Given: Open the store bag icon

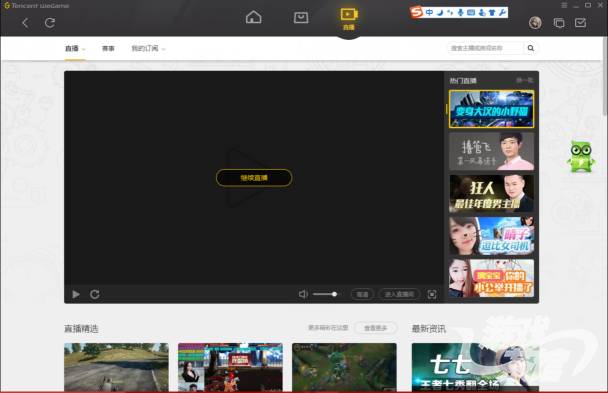Looking at the screenshot, I should click(301, 17).
